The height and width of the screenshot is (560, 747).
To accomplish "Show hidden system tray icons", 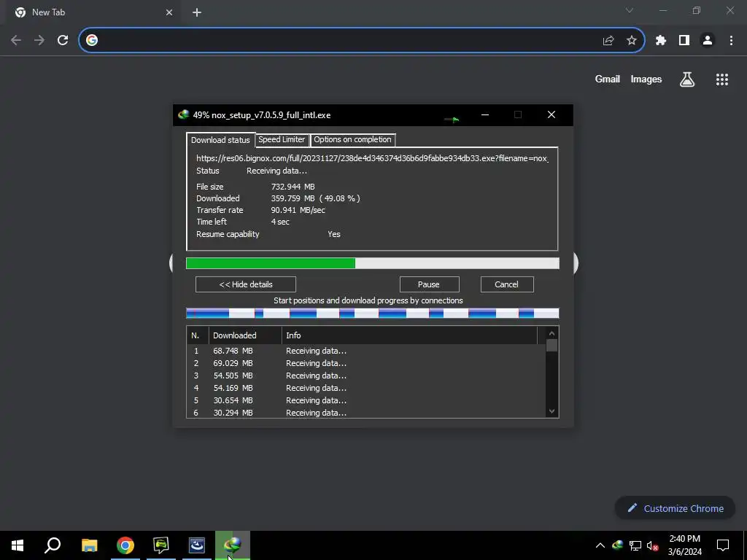I will [600, 545].
